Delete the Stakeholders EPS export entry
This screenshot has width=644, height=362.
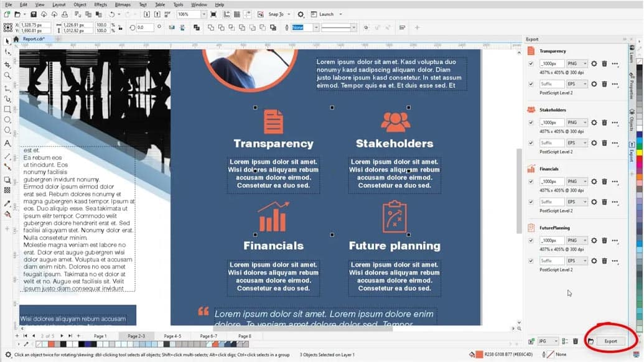click(604, 142)
